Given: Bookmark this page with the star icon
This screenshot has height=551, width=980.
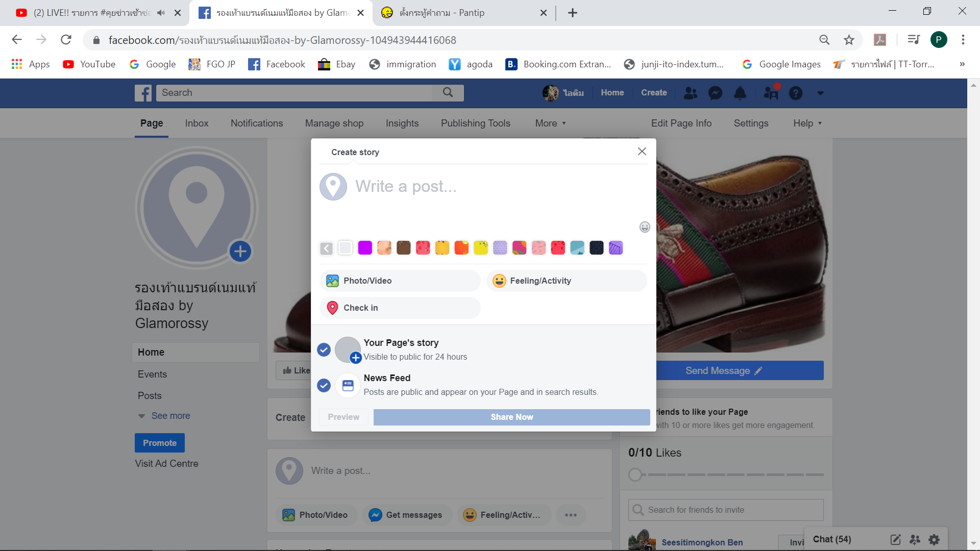Looking at the screenshot, I should [849, 40].
